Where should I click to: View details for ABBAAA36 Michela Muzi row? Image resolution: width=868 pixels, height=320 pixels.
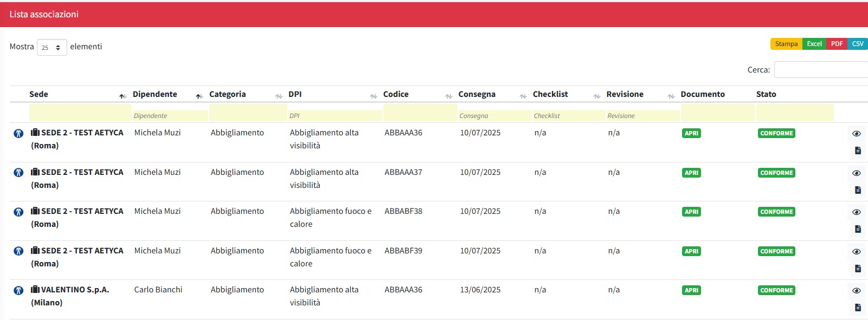click(x=857, y=134)
